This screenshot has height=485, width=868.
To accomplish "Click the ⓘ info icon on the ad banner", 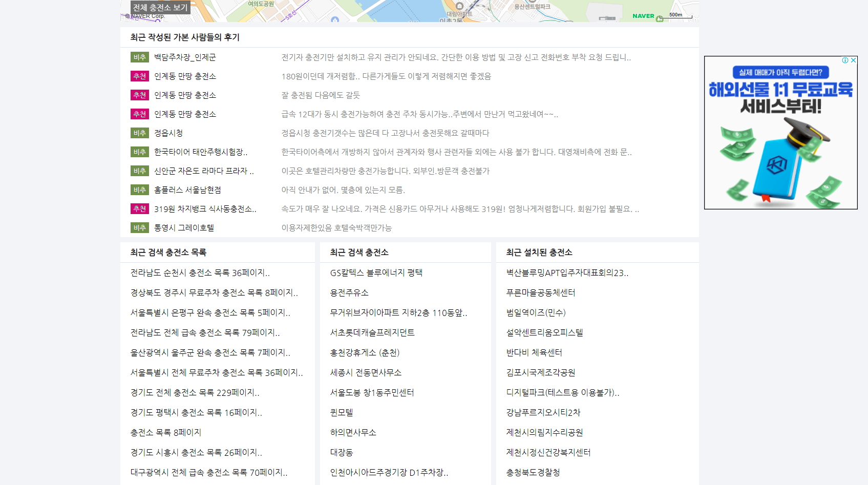I will [845, 60].
